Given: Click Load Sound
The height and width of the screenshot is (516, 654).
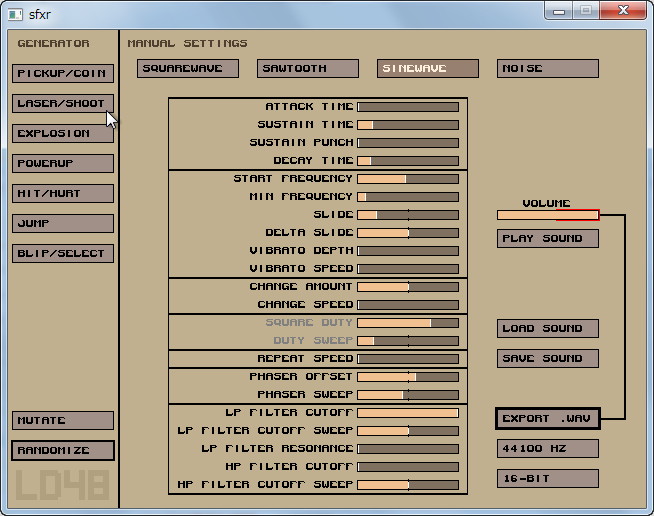Looking at the screenshot, I should pyautogui.click(x=548, y=329).
